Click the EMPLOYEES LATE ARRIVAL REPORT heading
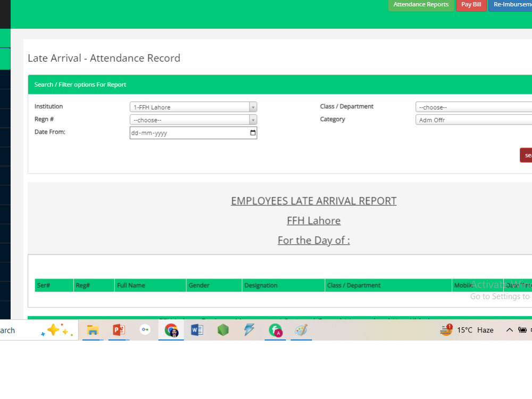532x399 pixels. coord(313,201)
